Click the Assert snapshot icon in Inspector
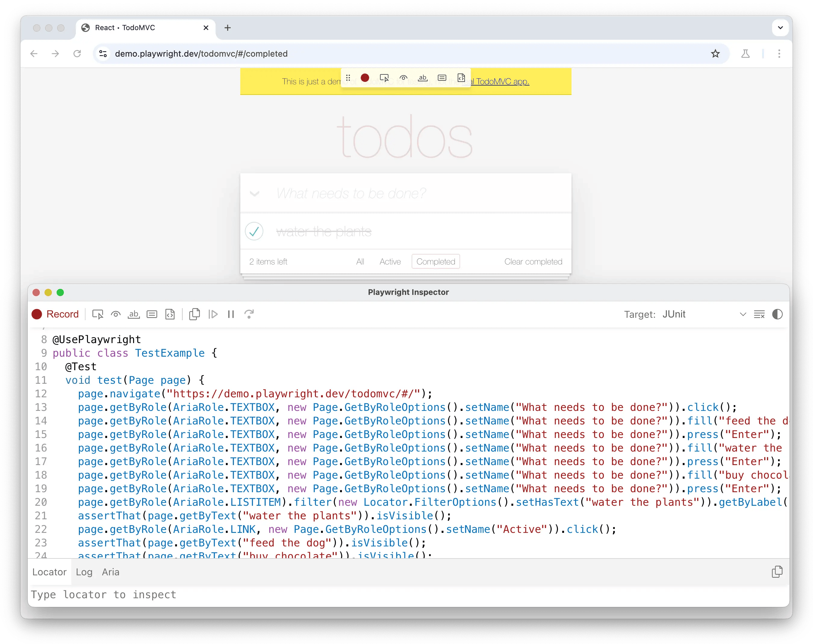Image resolution: width=813 pixels, height=644 pixels. coord(170,314)
